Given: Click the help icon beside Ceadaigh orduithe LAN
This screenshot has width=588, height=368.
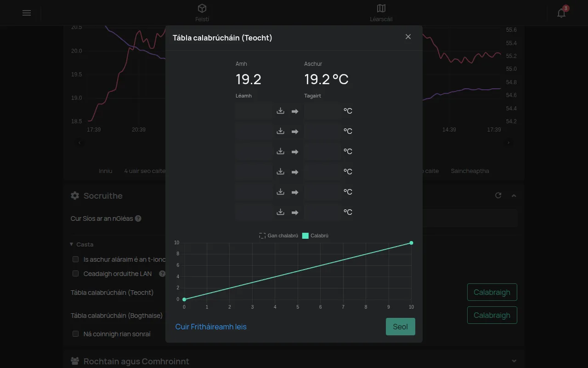Looking at the screenshot, I should pos(162,274).
